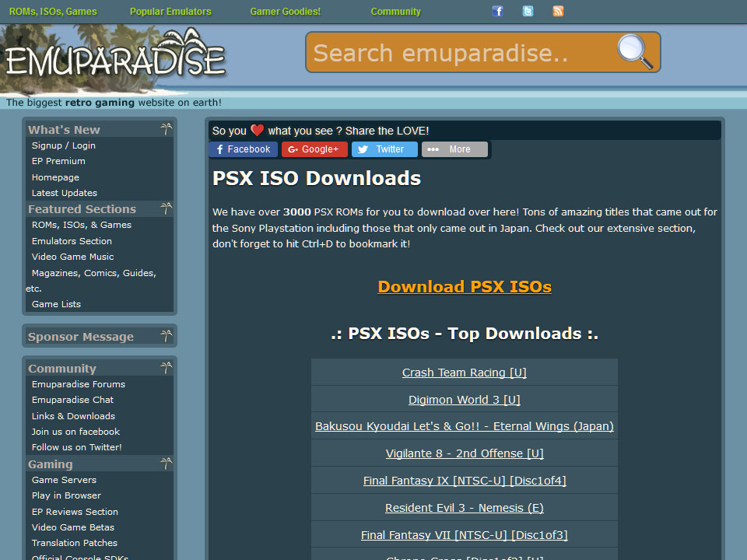Open the Popular Emulators menu

170,12
